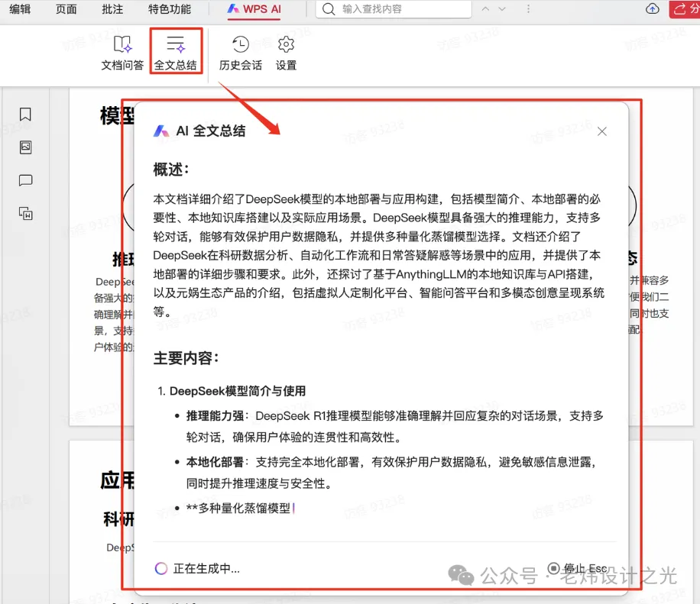Click the 全文总结 full summary tool

176,53
